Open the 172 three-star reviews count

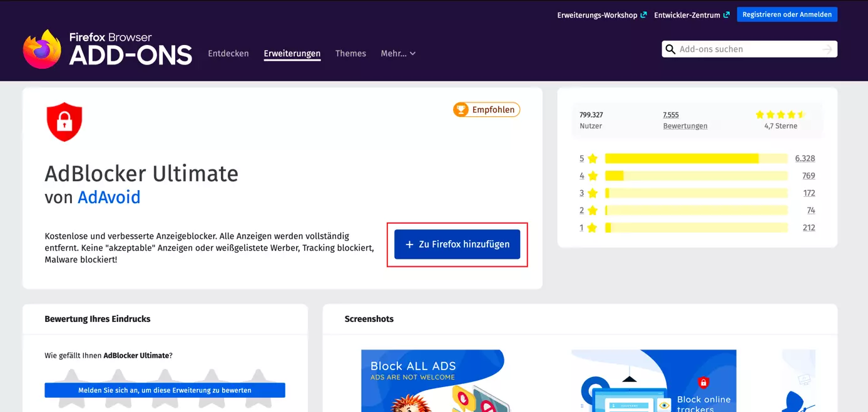click(x=809, y=193)
